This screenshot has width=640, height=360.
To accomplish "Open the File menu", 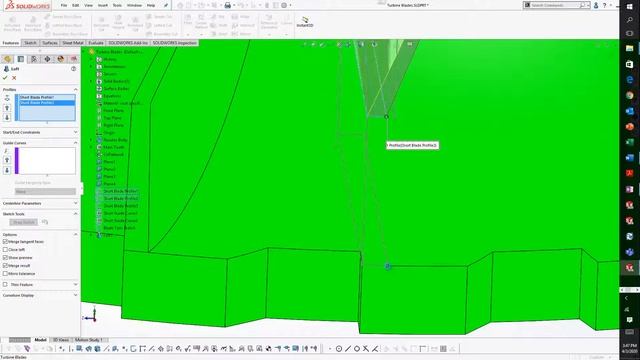I will coord(64,5).
